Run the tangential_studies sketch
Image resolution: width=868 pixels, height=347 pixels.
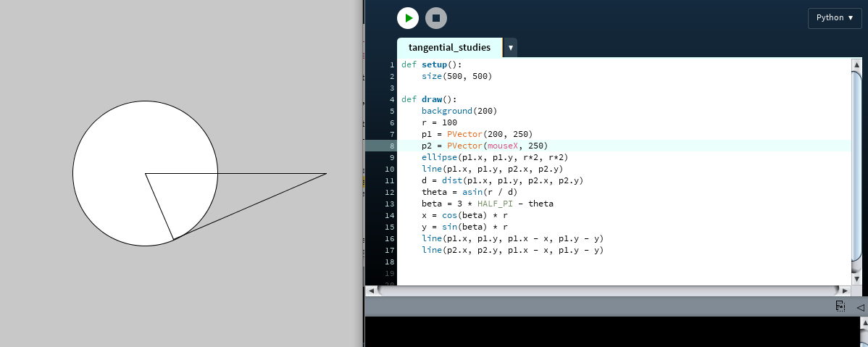pyautogui.click(x=407, y=18)
